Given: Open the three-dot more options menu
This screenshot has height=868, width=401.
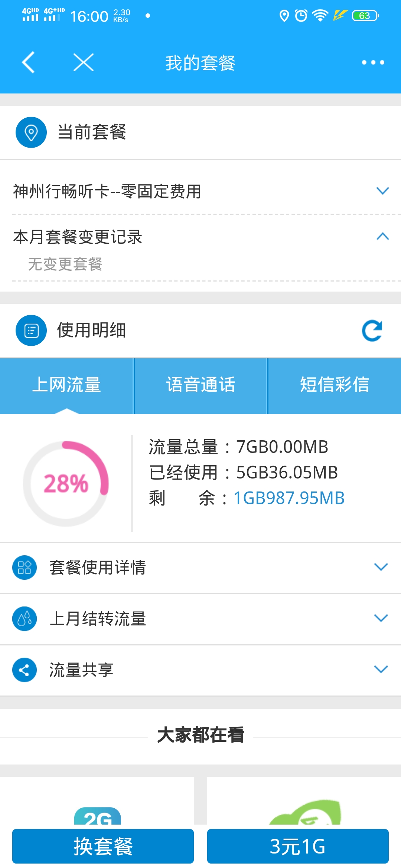Looking at the screenshot, I should (373, 62).
